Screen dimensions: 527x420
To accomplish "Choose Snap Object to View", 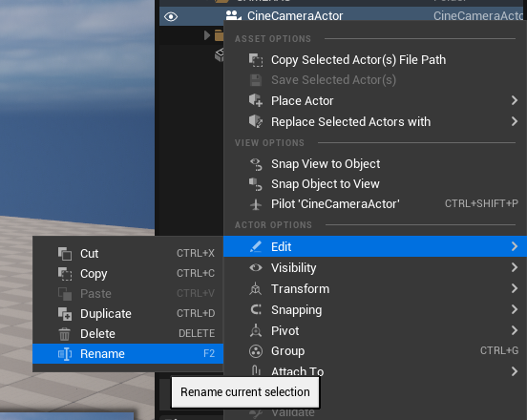I will coord(375,184).
